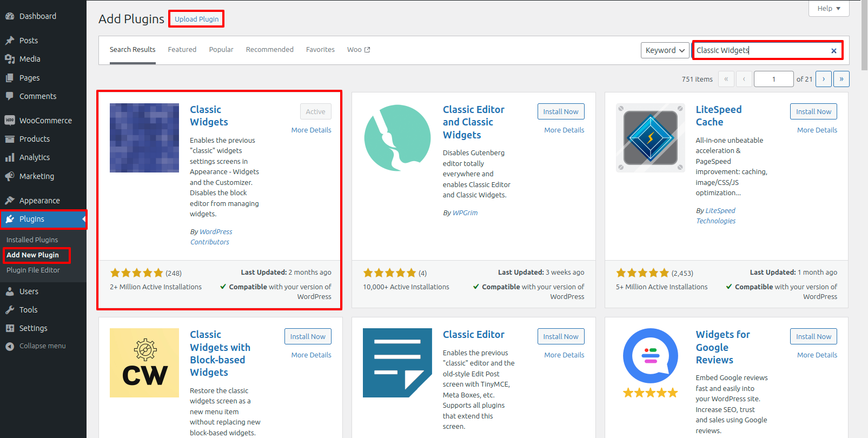The image size is (868, 438).
Task: Open Media via its sidebar icon
Action: 10,59
